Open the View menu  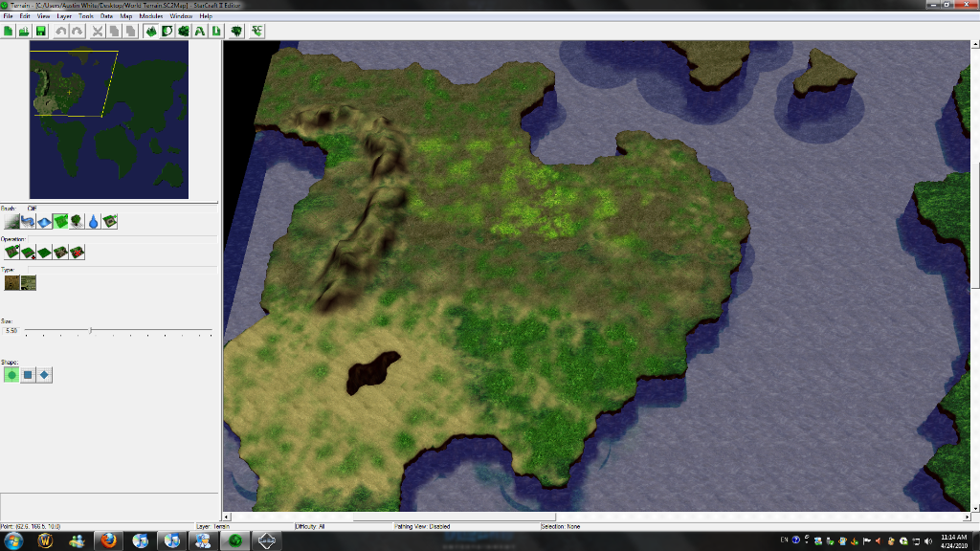(43, 16)
